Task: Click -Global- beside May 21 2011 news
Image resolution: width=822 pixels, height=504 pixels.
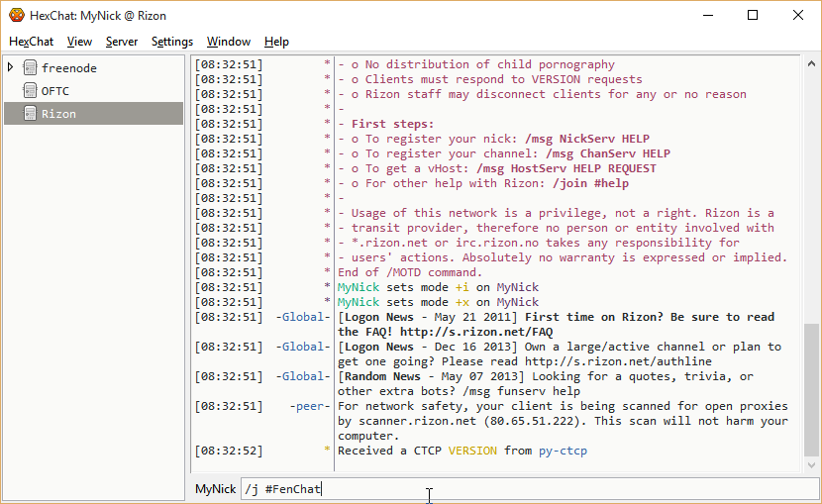Action: click(303, 317)
